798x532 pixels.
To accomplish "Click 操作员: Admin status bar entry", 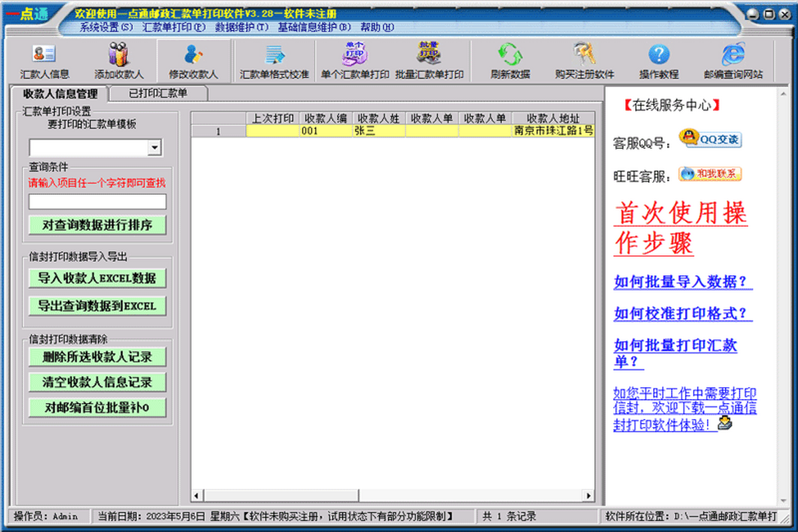I will (46, 516).
